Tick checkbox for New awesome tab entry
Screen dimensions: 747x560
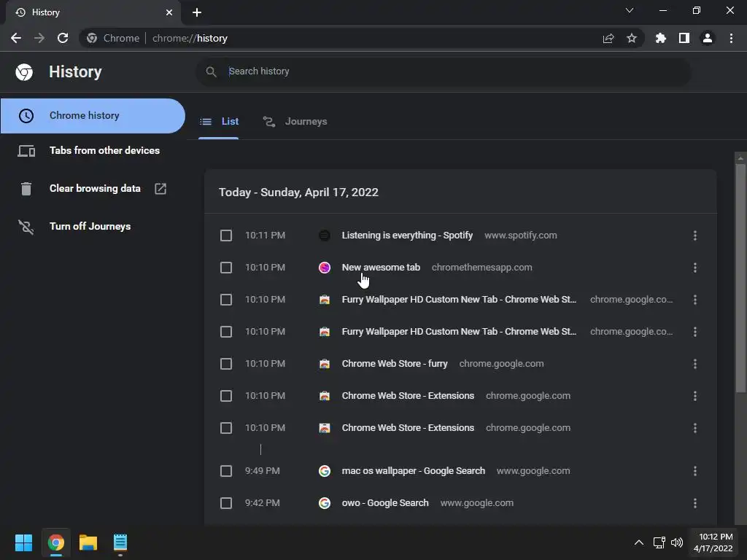[x=226, y=268]
